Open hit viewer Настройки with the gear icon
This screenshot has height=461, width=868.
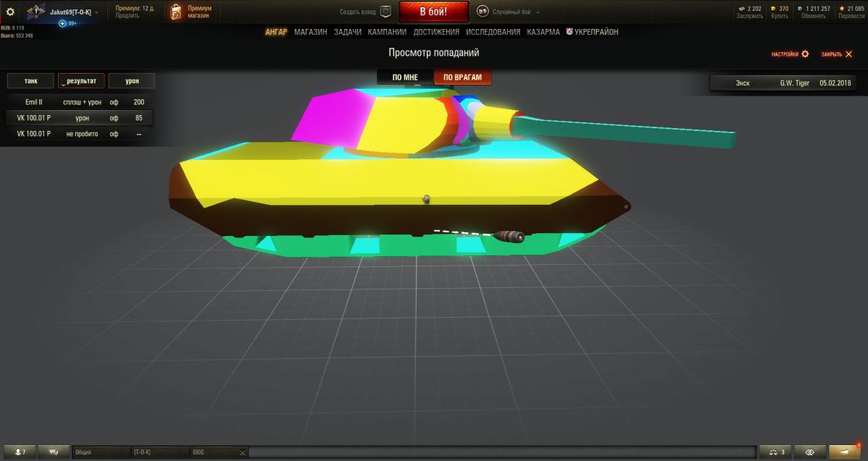pyautogui.click(x=790, y=54)
